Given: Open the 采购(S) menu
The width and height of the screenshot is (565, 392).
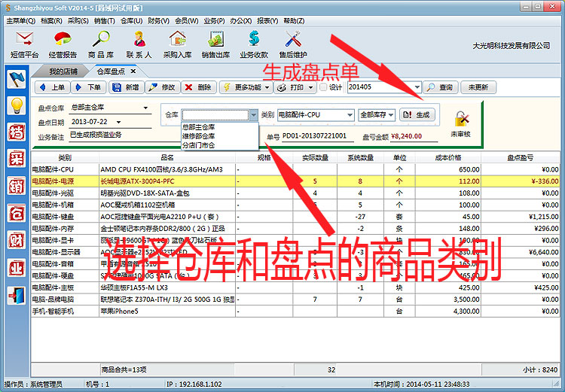Looking at the screenshot, I should [x=78, y=21].
